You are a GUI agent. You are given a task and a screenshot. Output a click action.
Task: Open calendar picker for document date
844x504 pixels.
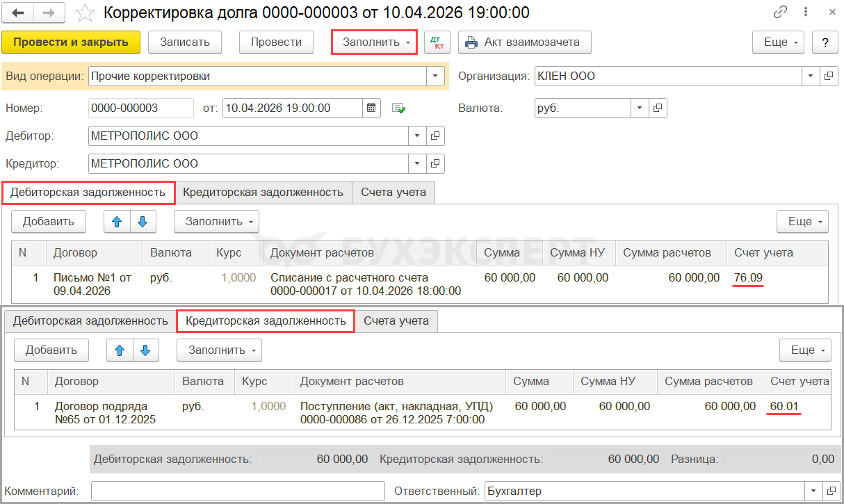372,108
